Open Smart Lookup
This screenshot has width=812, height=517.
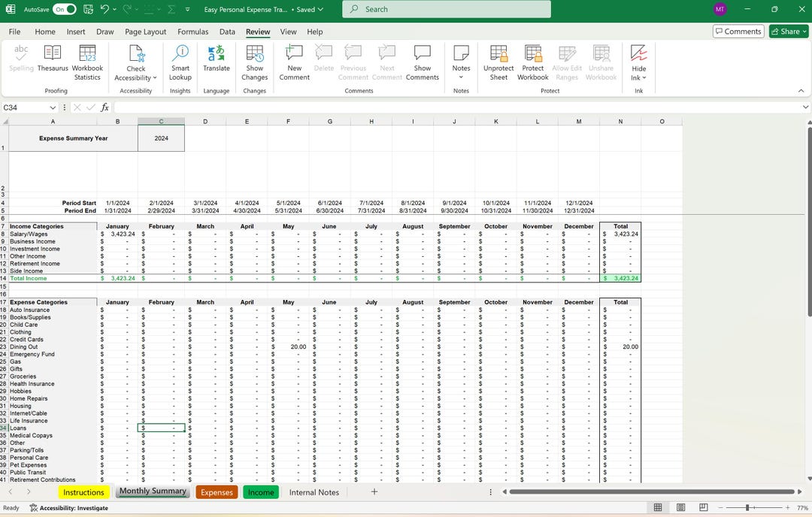click(180, 60)
